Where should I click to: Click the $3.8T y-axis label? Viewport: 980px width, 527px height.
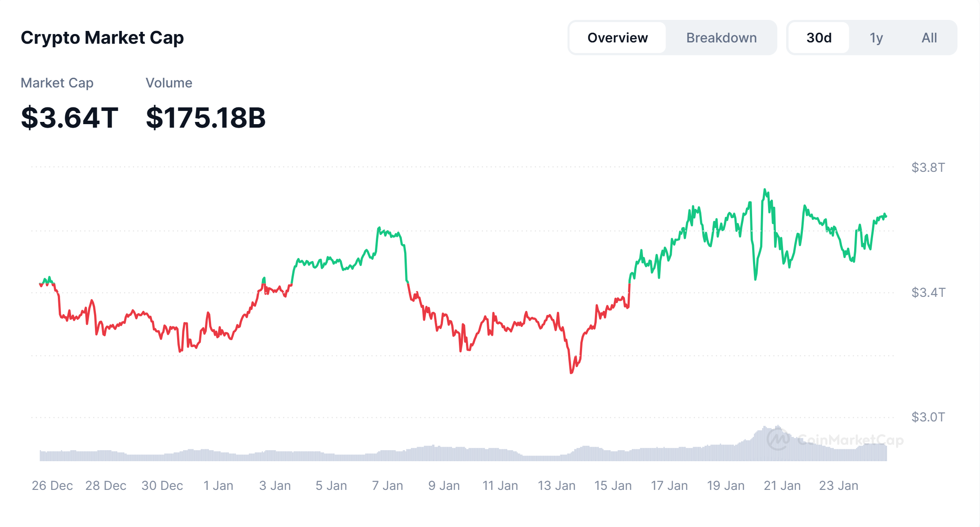[928, 168]
